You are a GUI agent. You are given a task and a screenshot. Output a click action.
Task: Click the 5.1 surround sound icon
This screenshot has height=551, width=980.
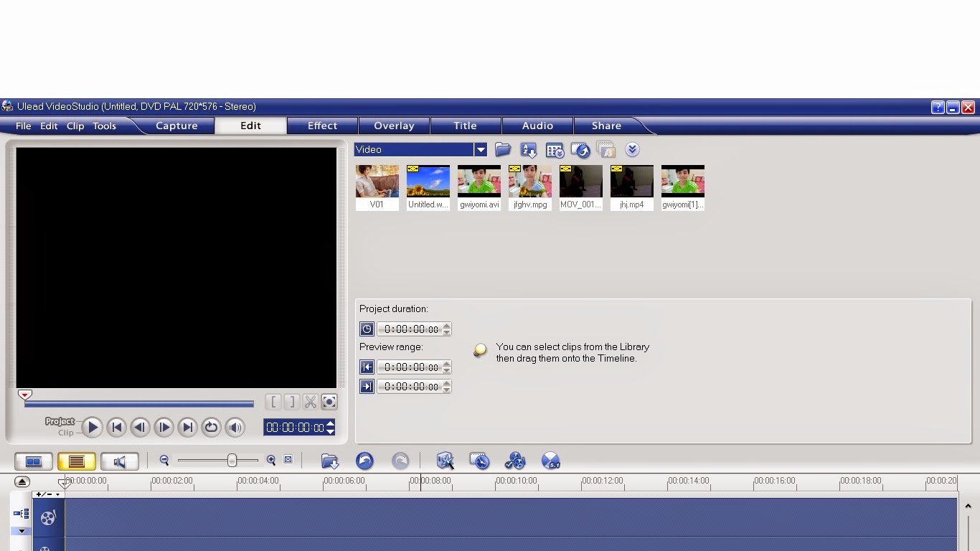pos(551,461)
